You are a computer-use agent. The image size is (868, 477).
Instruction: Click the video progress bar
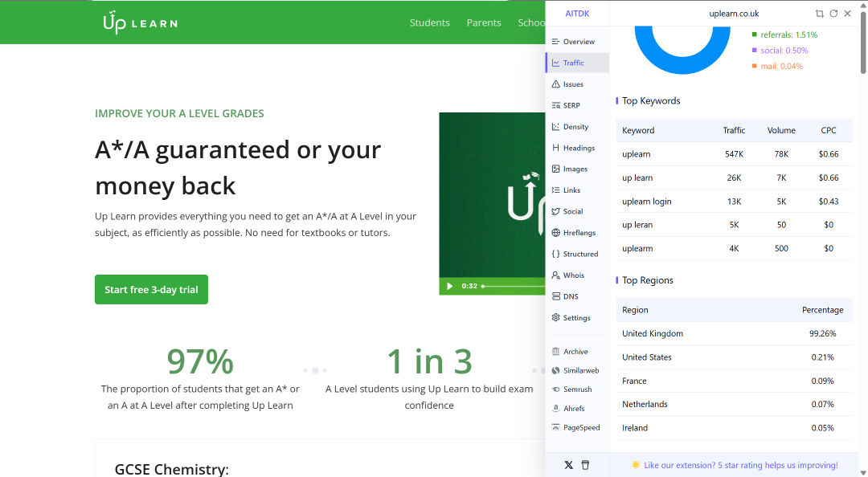(x=513, y=286)
